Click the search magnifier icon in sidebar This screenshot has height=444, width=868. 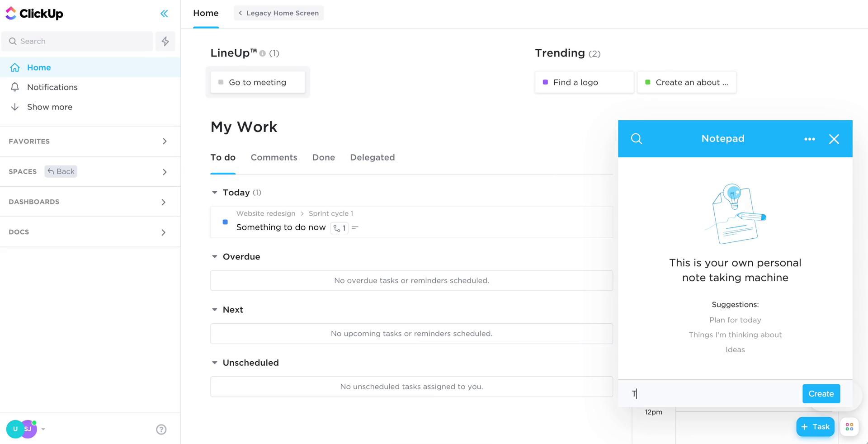pyautogui.click(x=13, y=41)
